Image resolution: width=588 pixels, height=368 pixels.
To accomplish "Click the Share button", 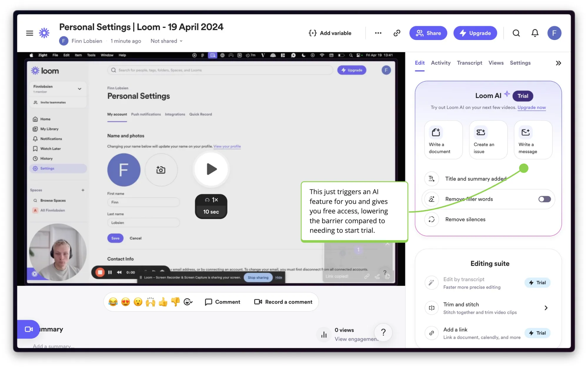I will tap(428, 33).
